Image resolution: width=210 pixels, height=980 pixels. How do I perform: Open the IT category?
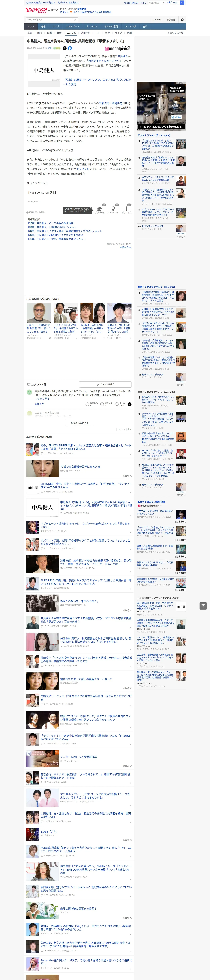[x=98, y=33]
